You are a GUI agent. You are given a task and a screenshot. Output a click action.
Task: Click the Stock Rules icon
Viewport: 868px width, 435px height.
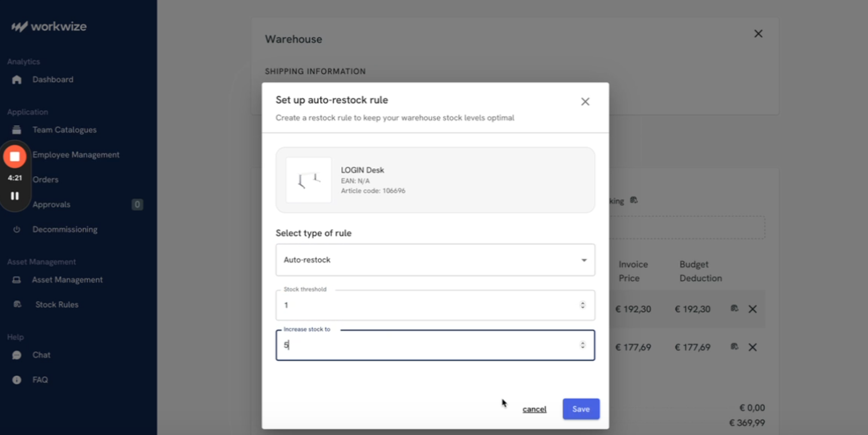(17, 305)
